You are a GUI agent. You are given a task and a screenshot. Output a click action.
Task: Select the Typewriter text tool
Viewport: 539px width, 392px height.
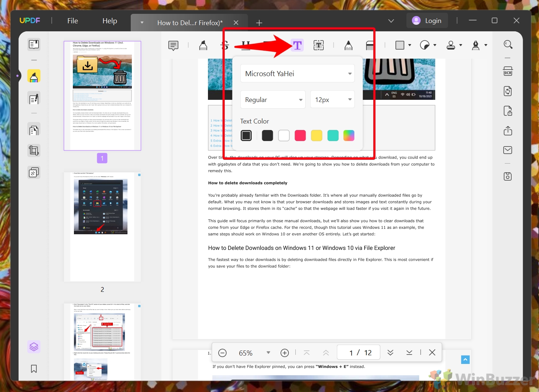297,46
